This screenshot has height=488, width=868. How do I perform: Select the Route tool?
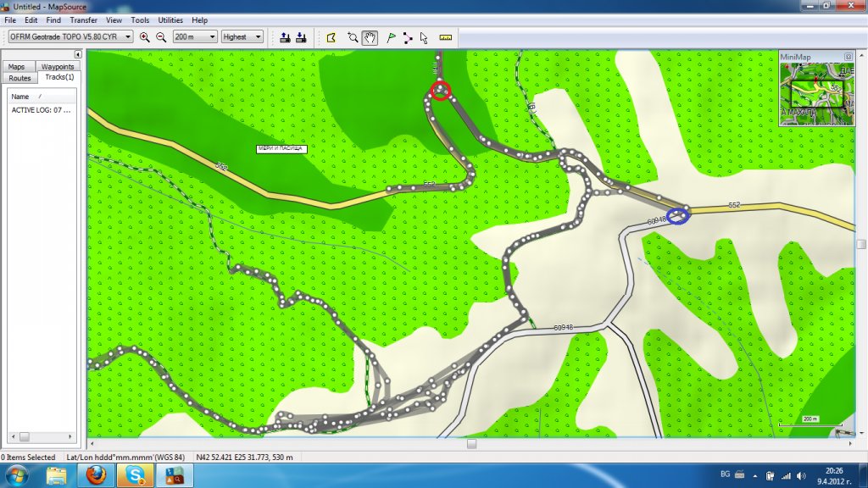[408, 37]
